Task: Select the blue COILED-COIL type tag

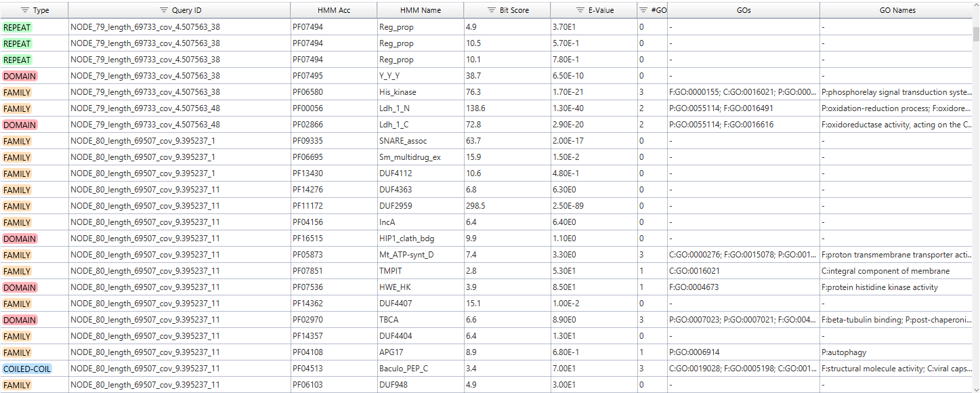Action: pos(27,369)
